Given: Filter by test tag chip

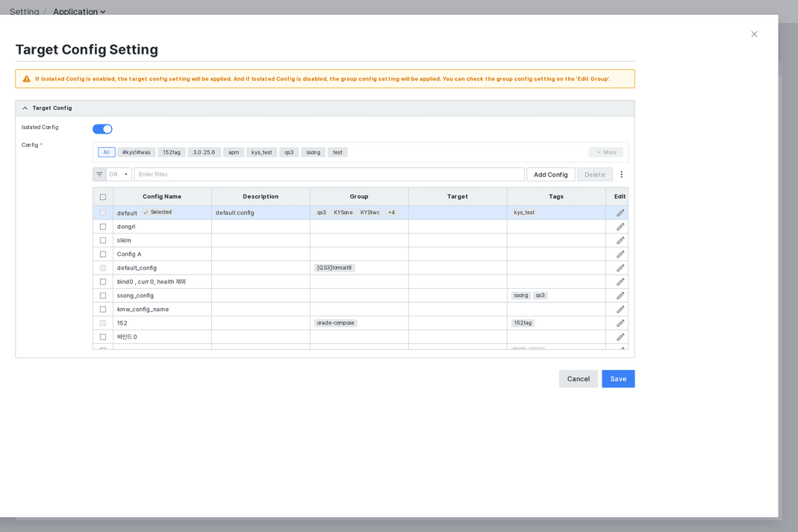Looking at the screenshot, I should click(337, 152).
